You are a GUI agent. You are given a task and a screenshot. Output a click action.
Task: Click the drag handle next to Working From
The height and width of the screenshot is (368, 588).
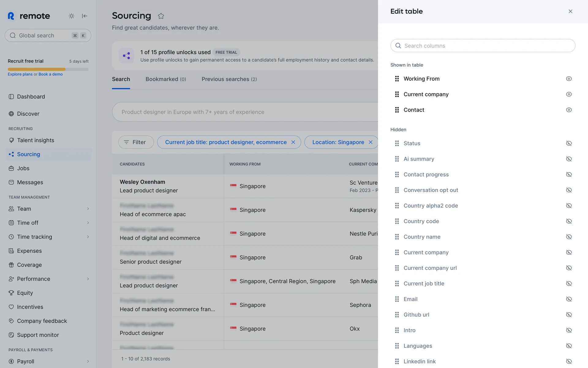[x=397, y=79]
